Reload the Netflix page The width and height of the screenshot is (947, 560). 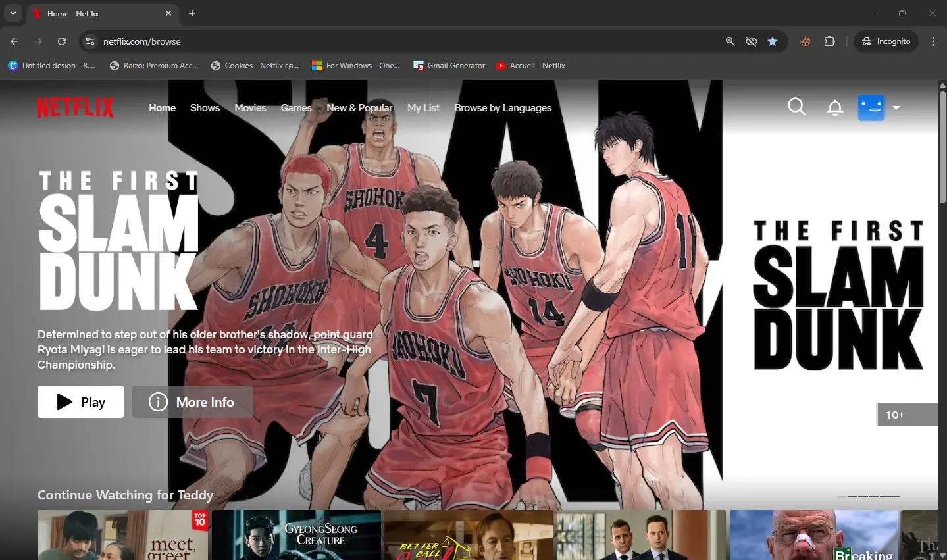click(62, 41)
